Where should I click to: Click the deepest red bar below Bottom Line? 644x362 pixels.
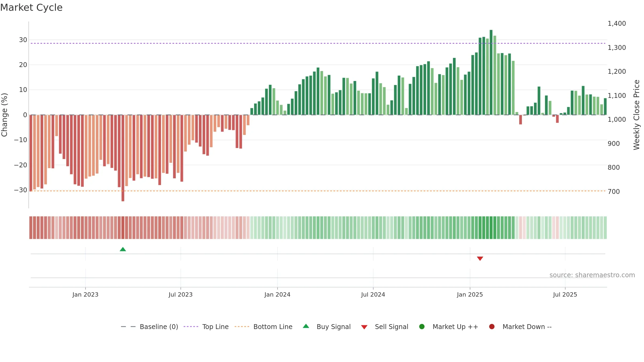123,158
